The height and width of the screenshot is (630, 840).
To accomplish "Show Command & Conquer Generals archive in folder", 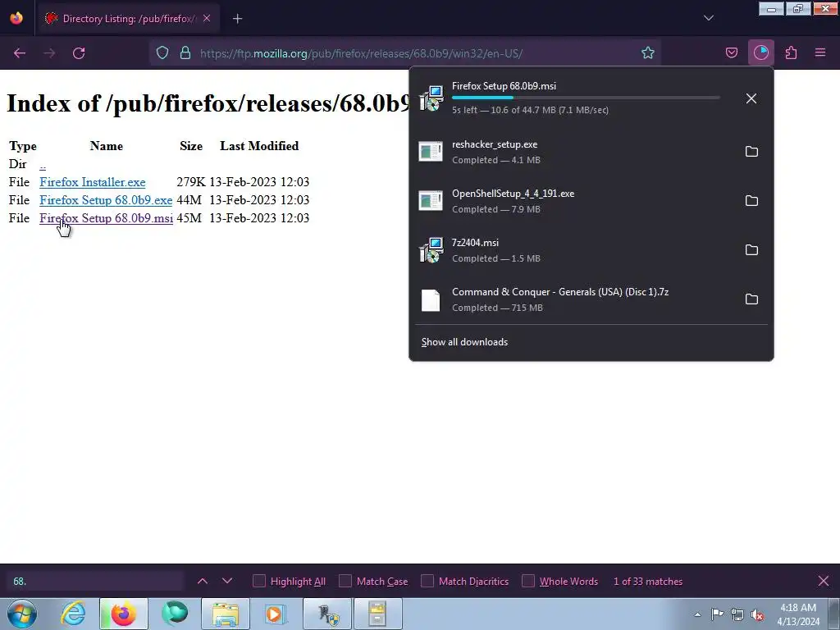I will coord(751,299).
